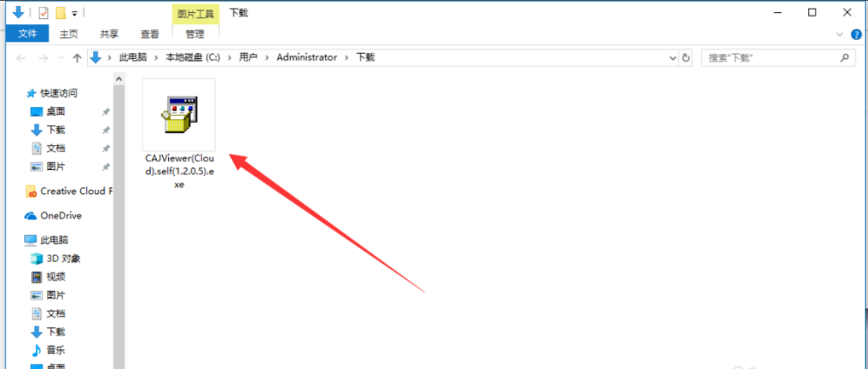This screenshot has height=369, width=868.
Task: Go up one folder level
Action: (76, 58)
